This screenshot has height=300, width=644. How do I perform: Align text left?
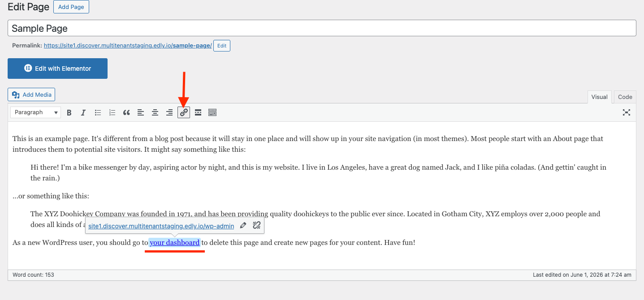click(141, 112)
